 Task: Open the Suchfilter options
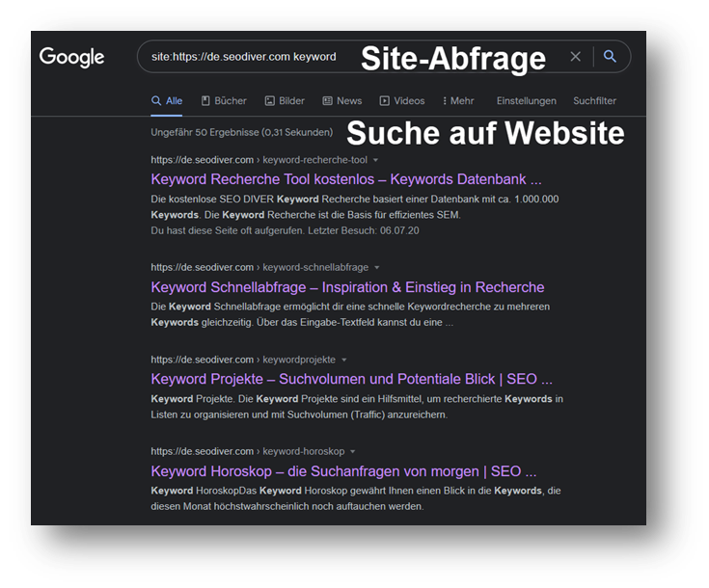[x=594, y=101]
